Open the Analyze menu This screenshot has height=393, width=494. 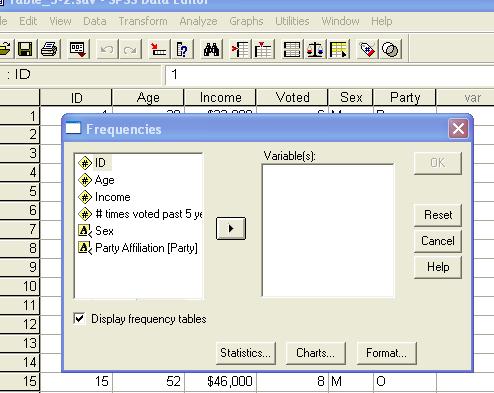pos(198,21)
